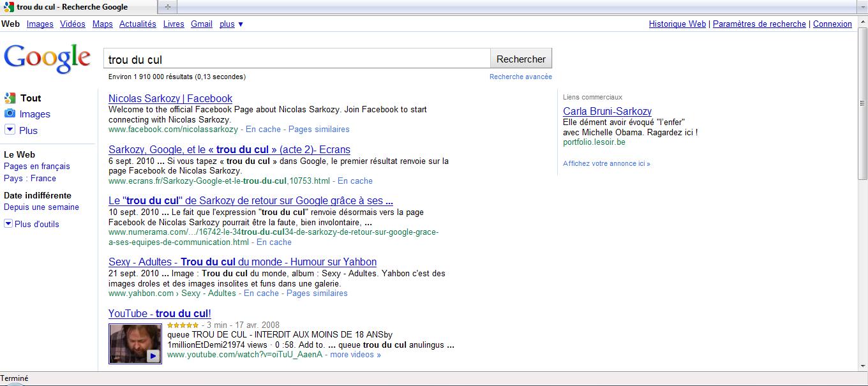Click Date indifférente heading
The width and height of the screenshot is (868, 386).
pyautogui.click(x=38, y=195)
